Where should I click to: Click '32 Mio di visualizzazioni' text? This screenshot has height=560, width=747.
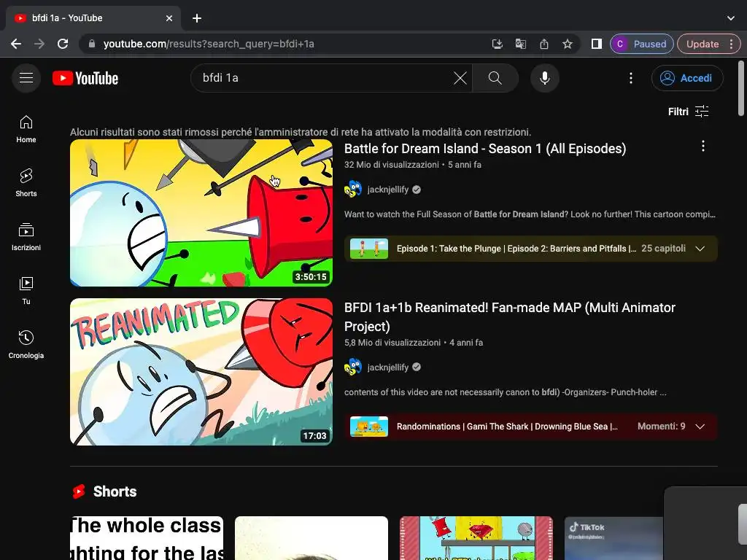pyautogui.click(x=392, y=165)
